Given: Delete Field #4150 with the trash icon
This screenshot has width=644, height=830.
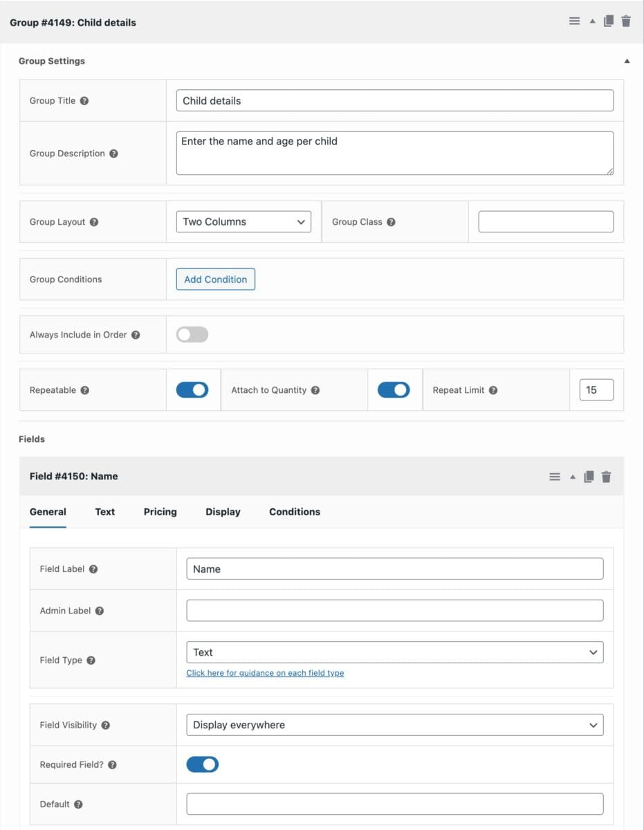Looking at the screenshot, I should tap(606, 476).
